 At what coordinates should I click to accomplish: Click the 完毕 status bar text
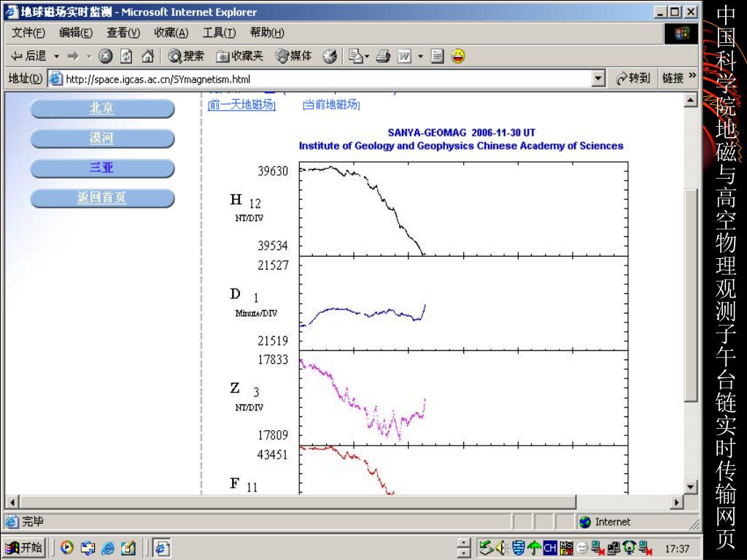32,521
